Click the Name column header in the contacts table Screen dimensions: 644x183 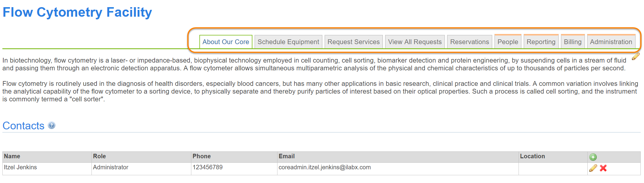pos(12,156)
